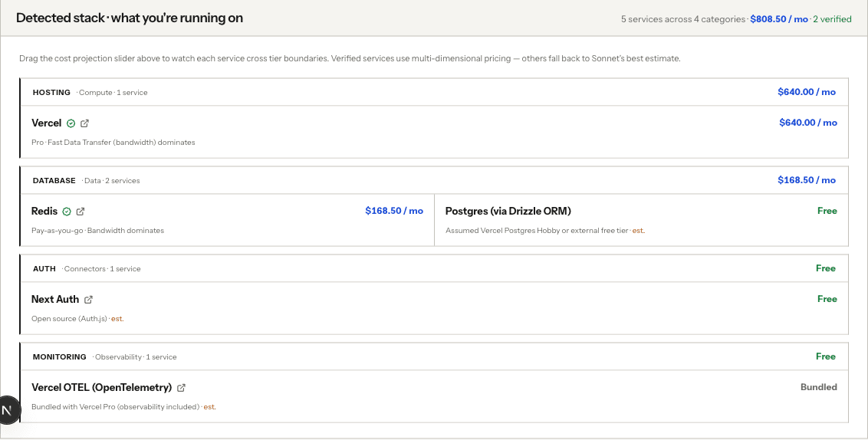Click 'Open source (Auth.js)' description
The image size is (868, 440).
(x=69, y=318)
